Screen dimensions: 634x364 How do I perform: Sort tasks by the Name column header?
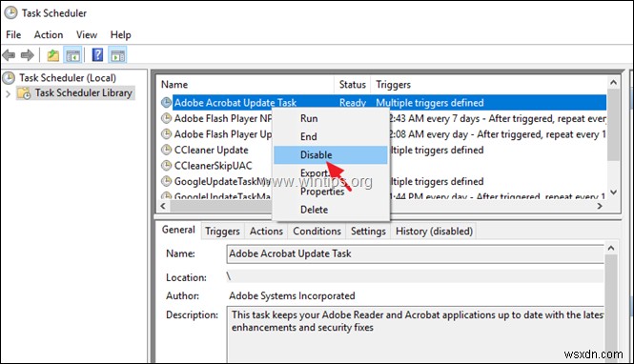tap(246, 85)
